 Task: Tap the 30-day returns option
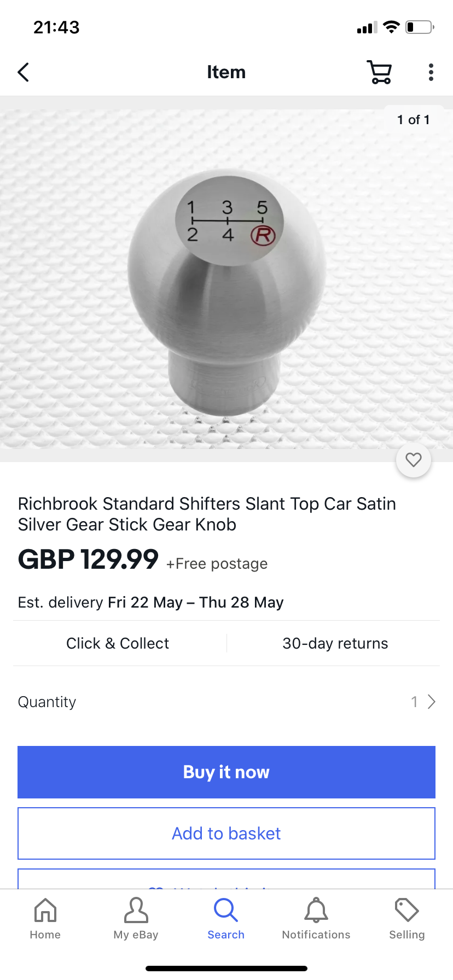pyautogui.click(x=335, y=643)
